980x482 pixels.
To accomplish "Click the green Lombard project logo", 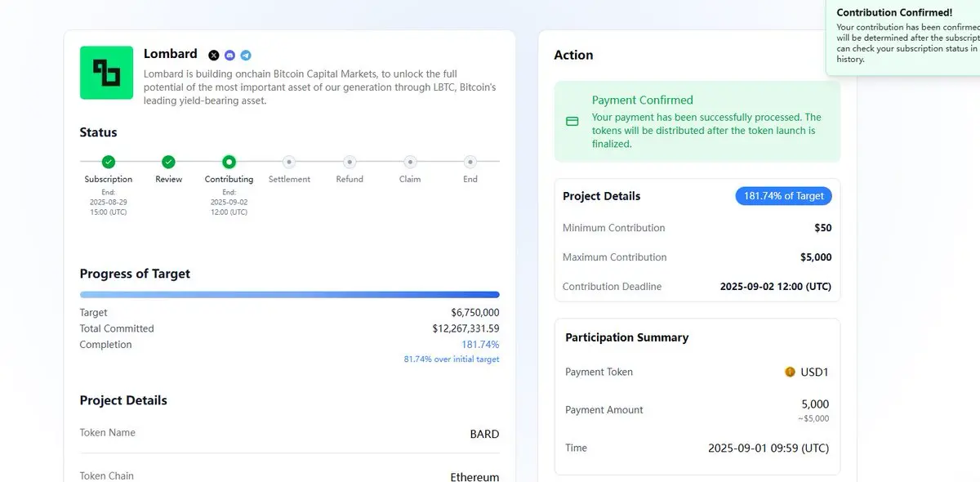I will point(106,73).
